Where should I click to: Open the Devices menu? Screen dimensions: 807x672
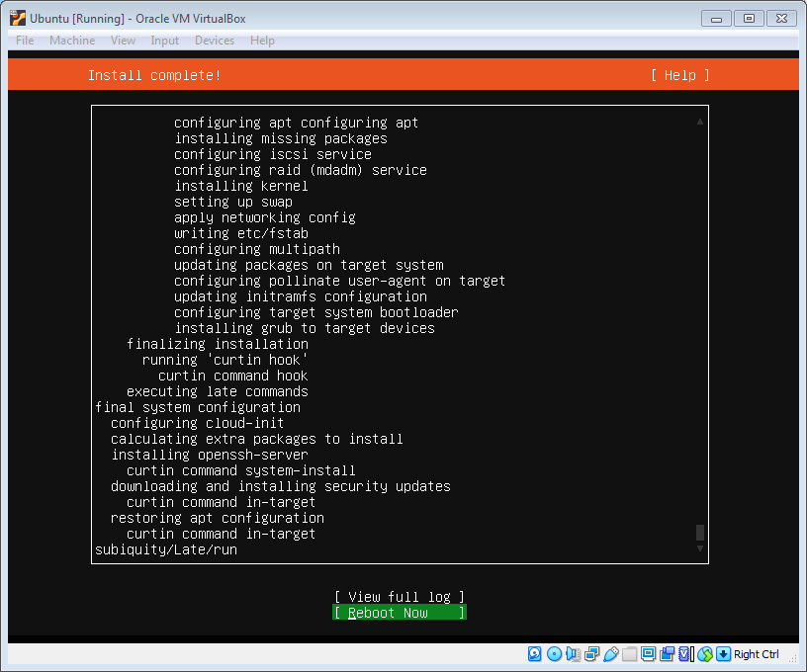pyautogui.click(x=215, y=41)
